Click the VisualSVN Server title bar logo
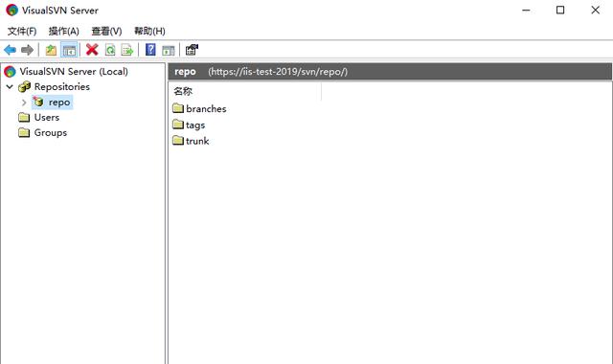Viewport: 613px width, 364px height. (x=11, y=11)
